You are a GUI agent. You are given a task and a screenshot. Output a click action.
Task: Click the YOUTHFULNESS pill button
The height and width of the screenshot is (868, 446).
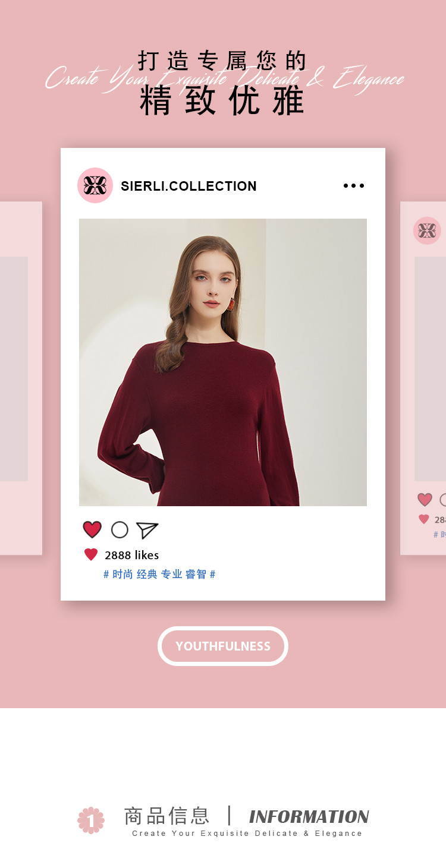click(x=223, y=646)
